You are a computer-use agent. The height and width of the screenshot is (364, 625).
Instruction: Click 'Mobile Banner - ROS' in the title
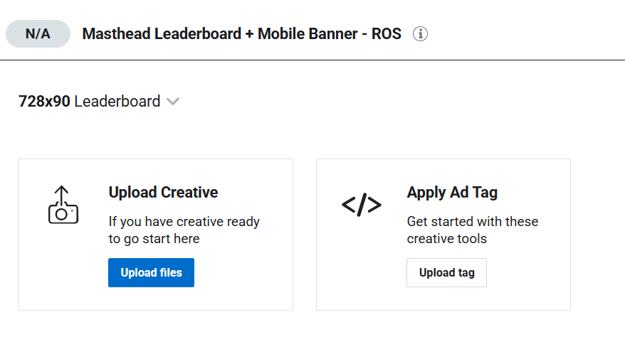[x=329, y=33]
